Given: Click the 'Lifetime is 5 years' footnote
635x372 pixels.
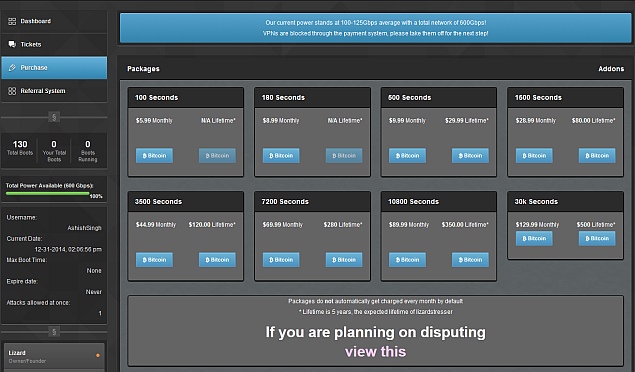Looking at the screenshot, I should 376,312.
